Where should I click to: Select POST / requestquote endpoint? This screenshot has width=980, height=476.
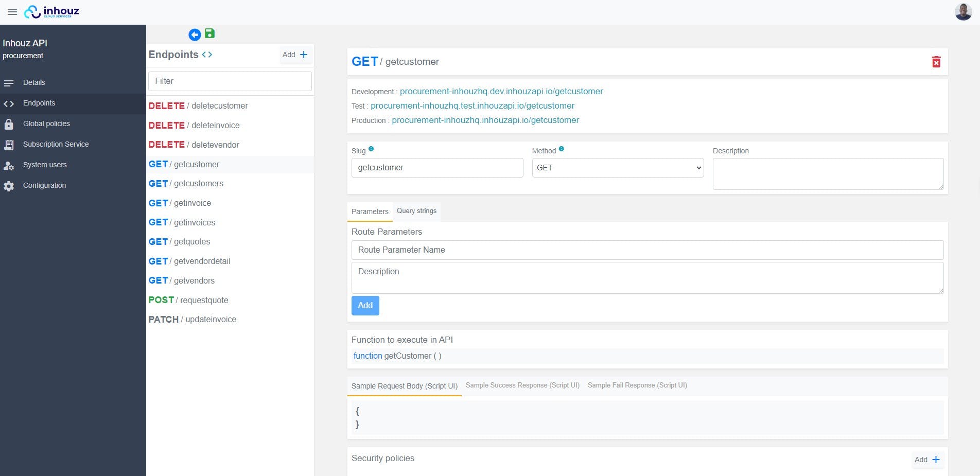pyautogui.click(x=230, y=300)
